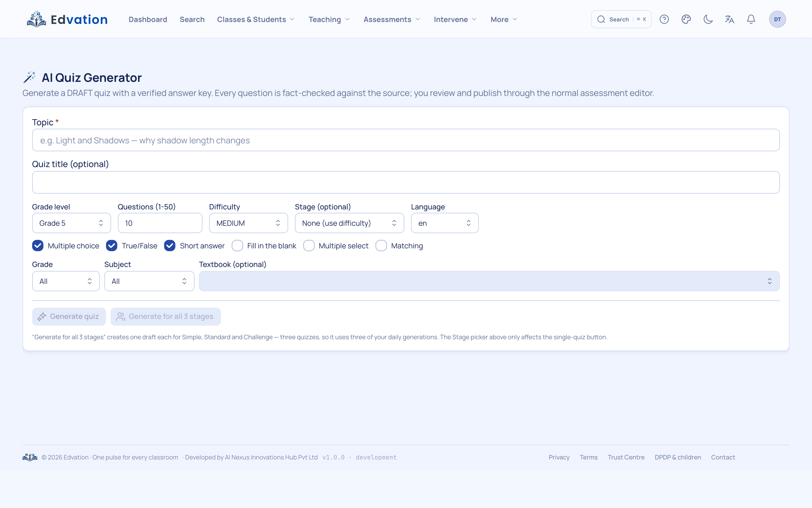Click Generate for all 3 stages button
The height and width of the screenshot is (508, 812).
point(166,316)
